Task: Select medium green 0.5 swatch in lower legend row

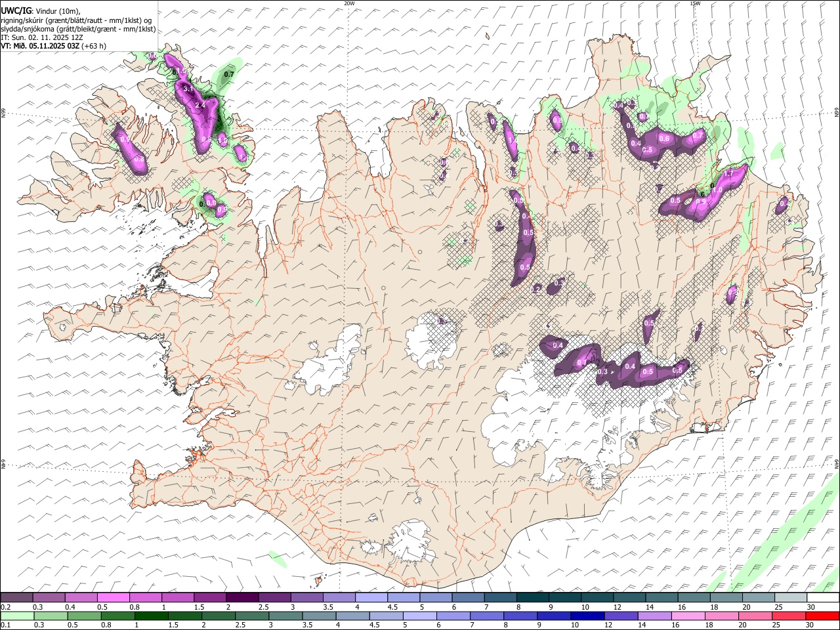Action: [x=84, y=616]
